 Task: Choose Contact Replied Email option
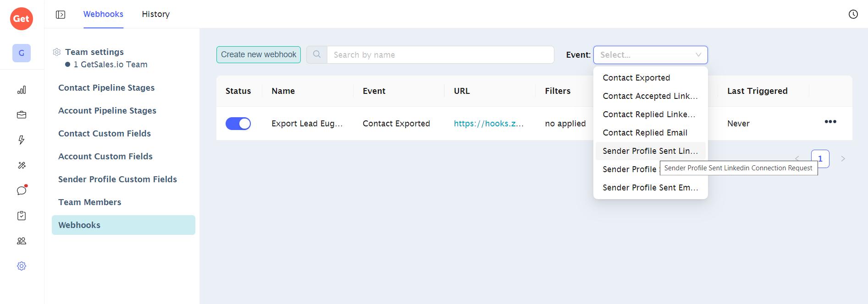[x=645, y=133]
